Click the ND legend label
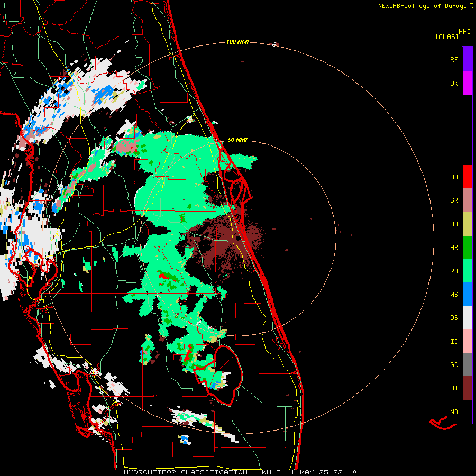Image resolution: width=476 pixels, height=476 pixels. [x=454, y=411]
